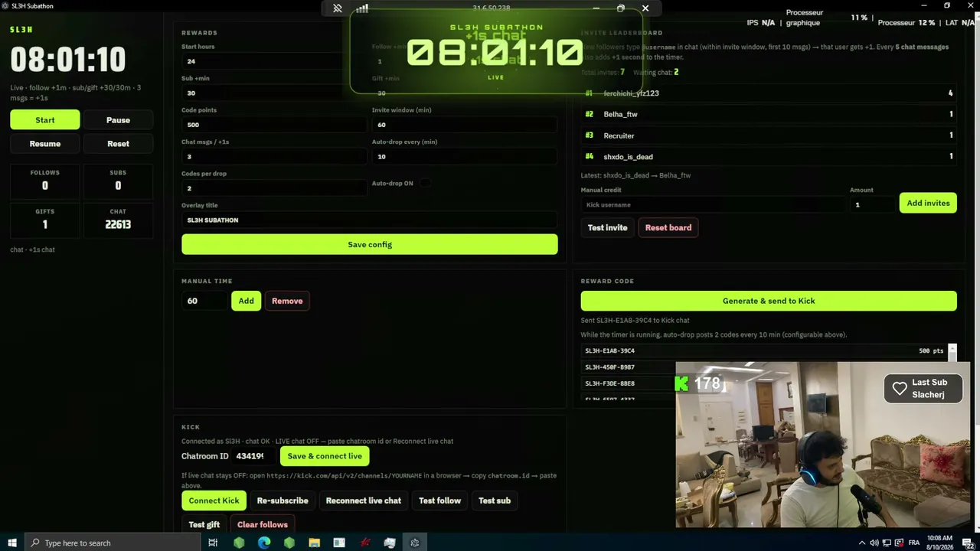Screen dimensions: 980x551
Task: Trigger the Test follow button
Action: [439, 500]
